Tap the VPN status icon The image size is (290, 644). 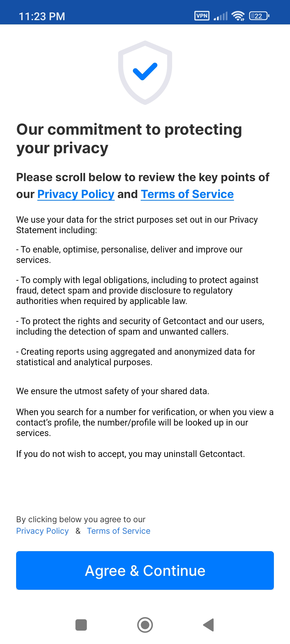tap(202, 16)
